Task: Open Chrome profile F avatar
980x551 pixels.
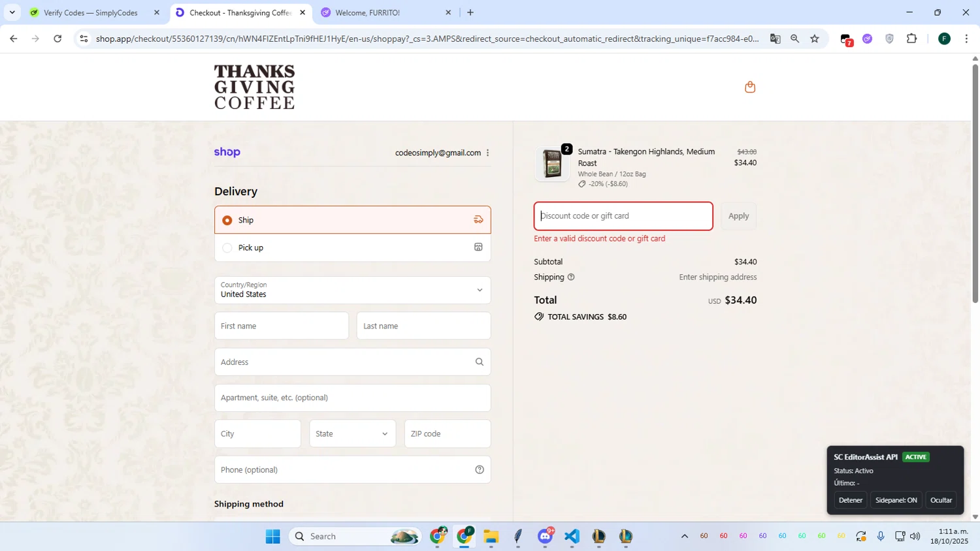Action: click(x=944, y=39)
